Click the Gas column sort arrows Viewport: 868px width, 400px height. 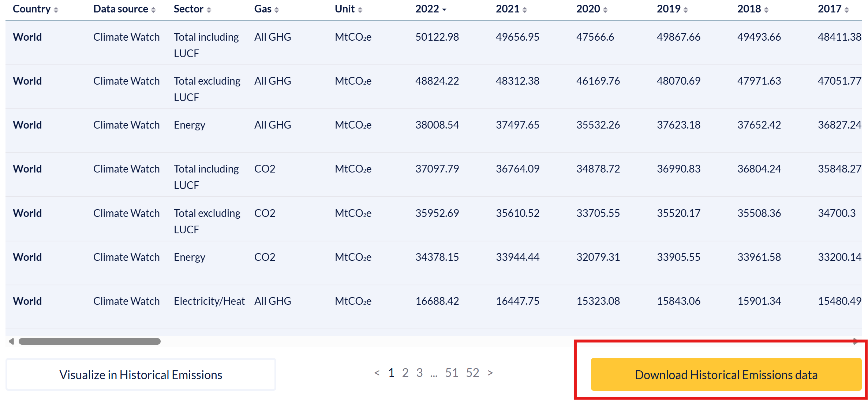click(x=277, y=10)
